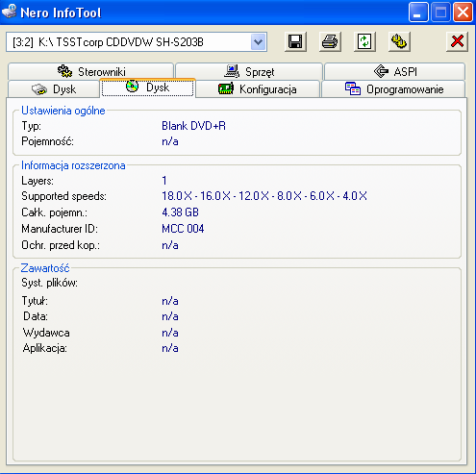Click the 'Syst. plików:' label
The width and height of the screenshot is (476, 474).
point(49,283)
